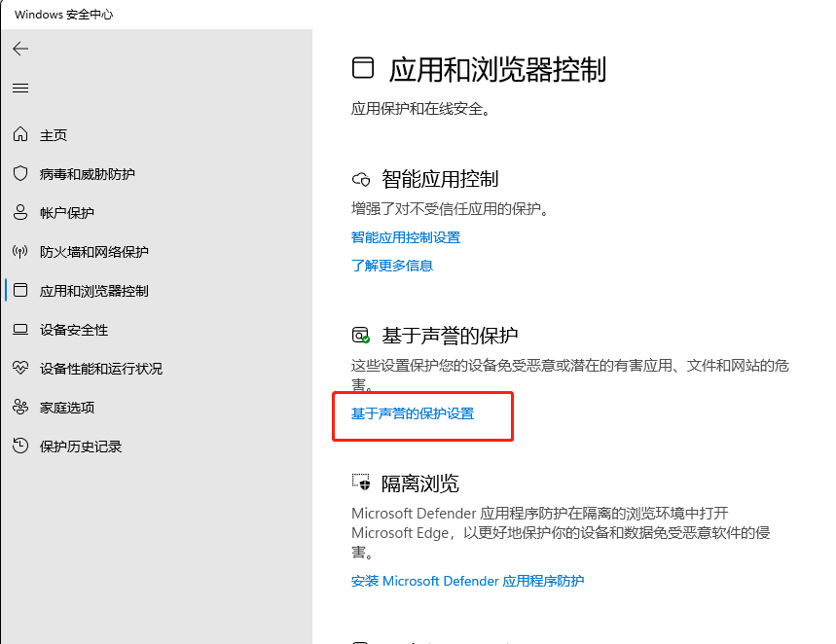Click the laptop icon for 设备安全性
The width and height of the screenshot is (836, 644).
20,330
